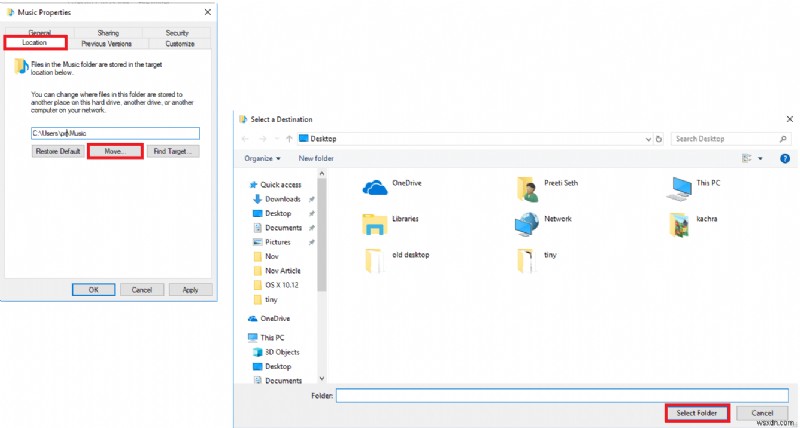Click the Back arrow in Select a Destination

click(x=245, y=139)
